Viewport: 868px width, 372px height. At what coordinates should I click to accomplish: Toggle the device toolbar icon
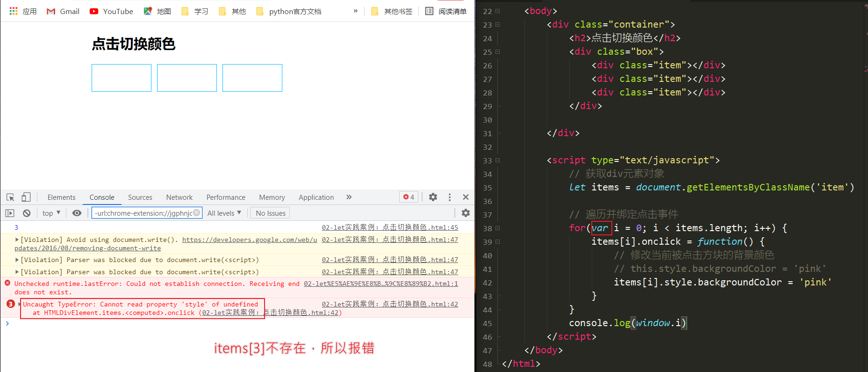pos(26,197)
